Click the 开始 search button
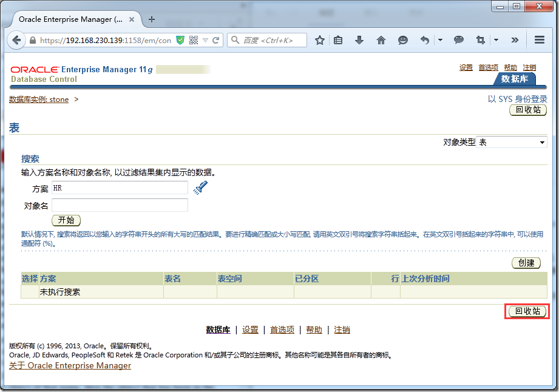Screen dimensions: 559x392 click(66, 220)
